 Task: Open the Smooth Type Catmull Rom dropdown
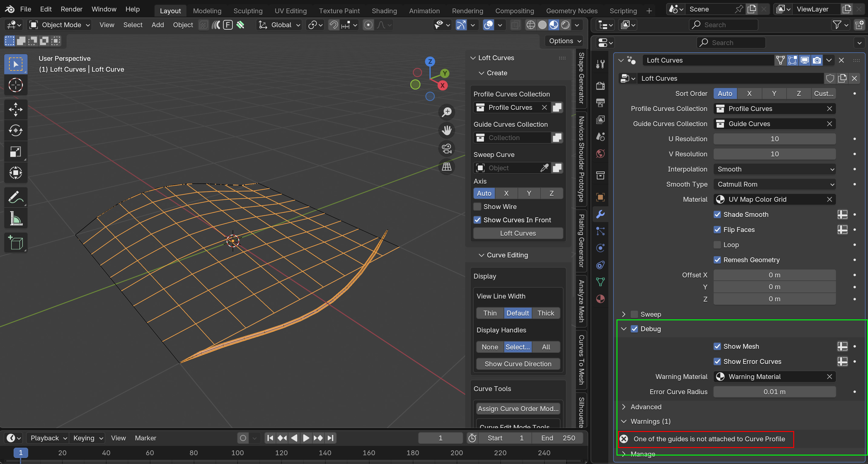pyautogui.click(x=774, y=184)
